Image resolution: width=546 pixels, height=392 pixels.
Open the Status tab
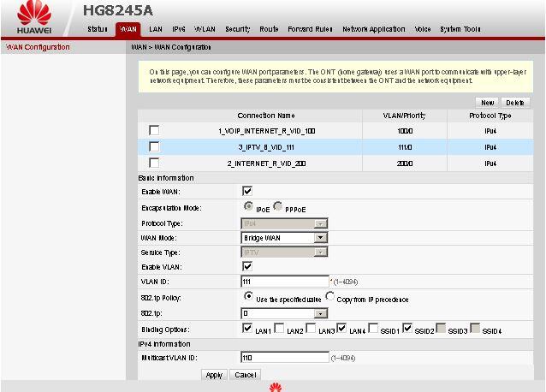pos(98,29)
